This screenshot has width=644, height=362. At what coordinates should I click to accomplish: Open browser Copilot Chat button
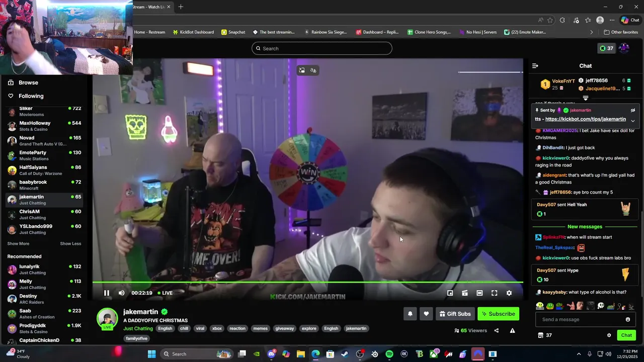[x=630, y=20]
